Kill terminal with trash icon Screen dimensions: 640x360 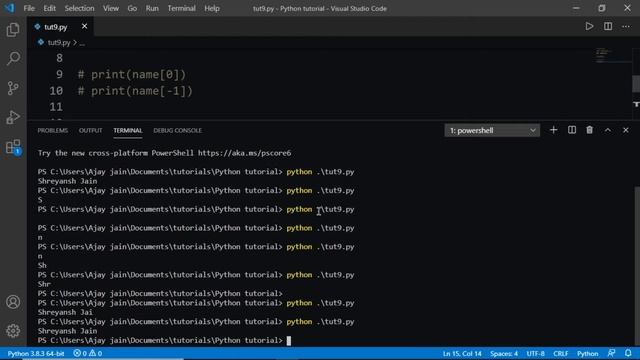click(589, 130)
